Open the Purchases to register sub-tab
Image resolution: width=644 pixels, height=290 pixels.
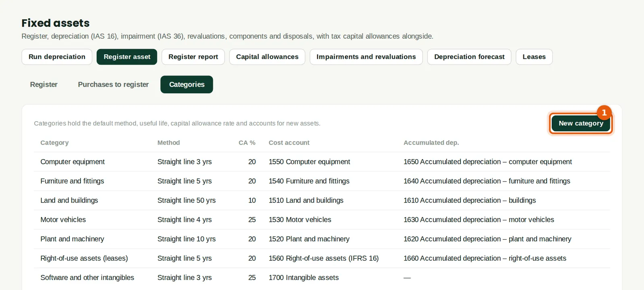point(114,85)
